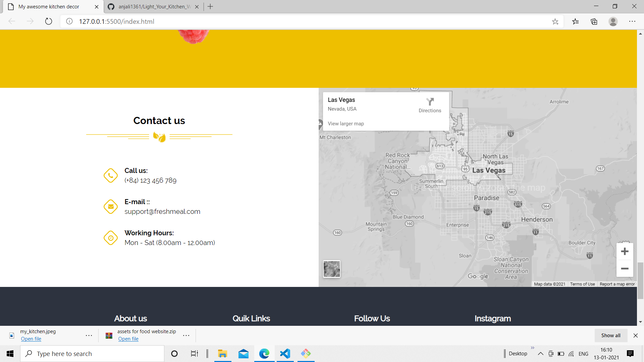Zoom out on the map
The height and width of the screenshot is (362, 644).
click(625, 268)
